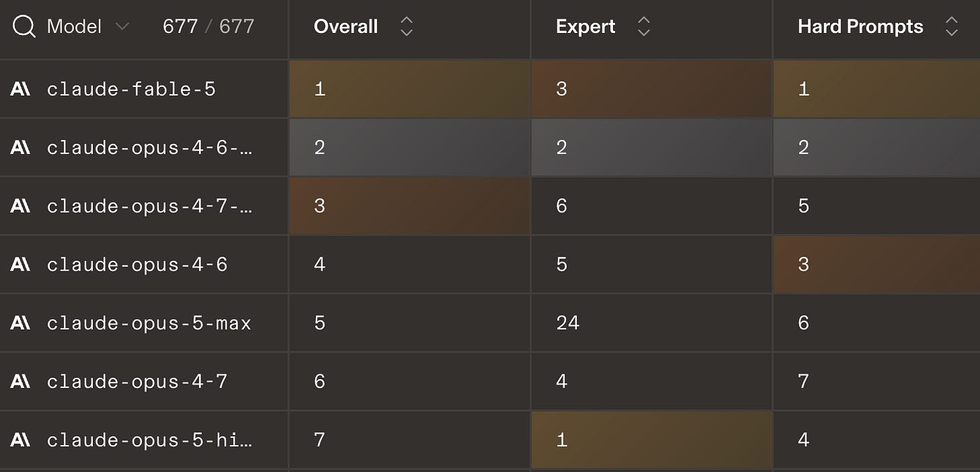
Task: Click the Expert rank 24 cell
Action: coord(652,323)
